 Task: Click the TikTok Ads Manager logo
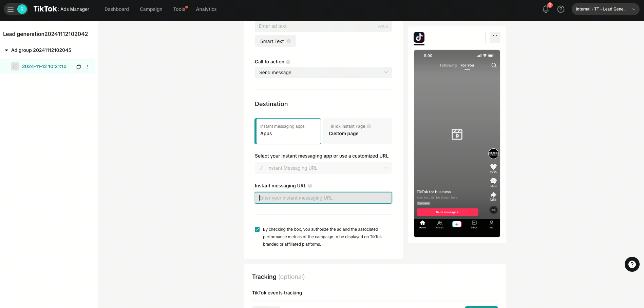pyautogui.click(x=61, y=9)
